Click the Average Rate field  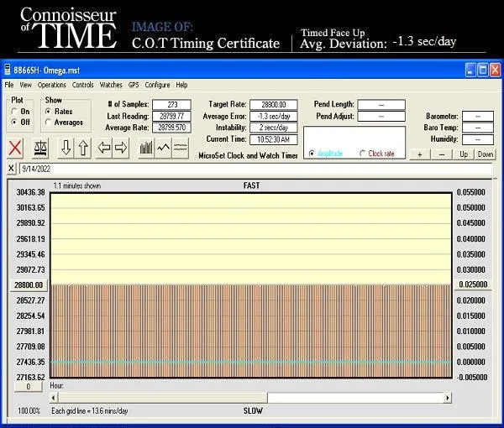coord(171,128)
